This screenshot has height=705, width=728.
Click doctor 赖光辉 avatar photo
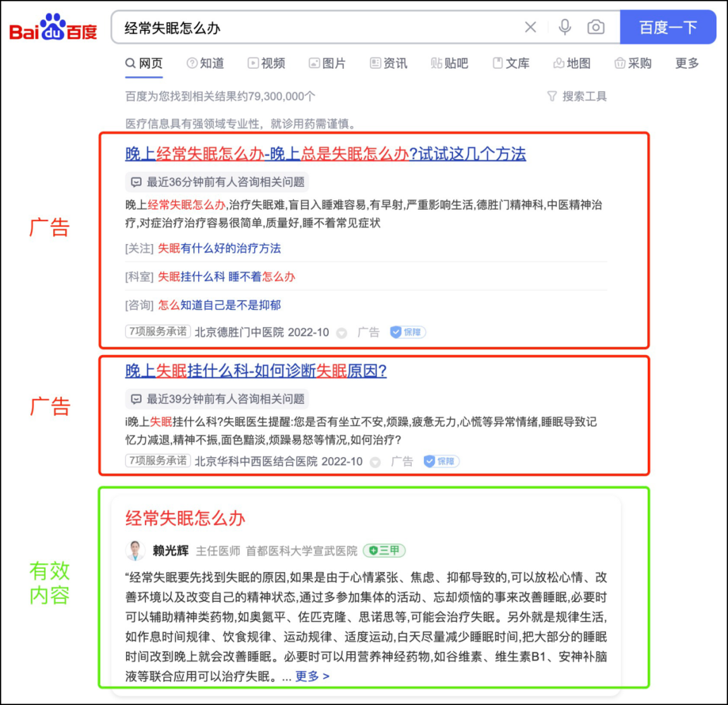(135, 551)
